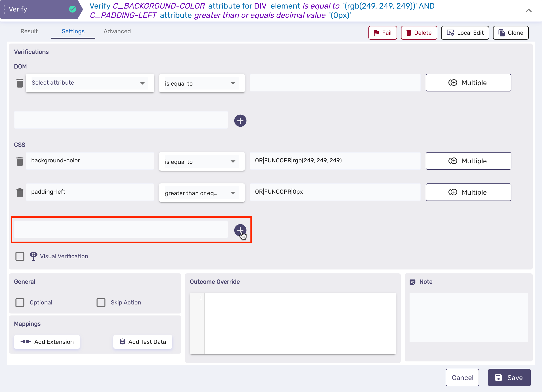Click the Delete button
The image size is (542, 392).
[419, 33]
